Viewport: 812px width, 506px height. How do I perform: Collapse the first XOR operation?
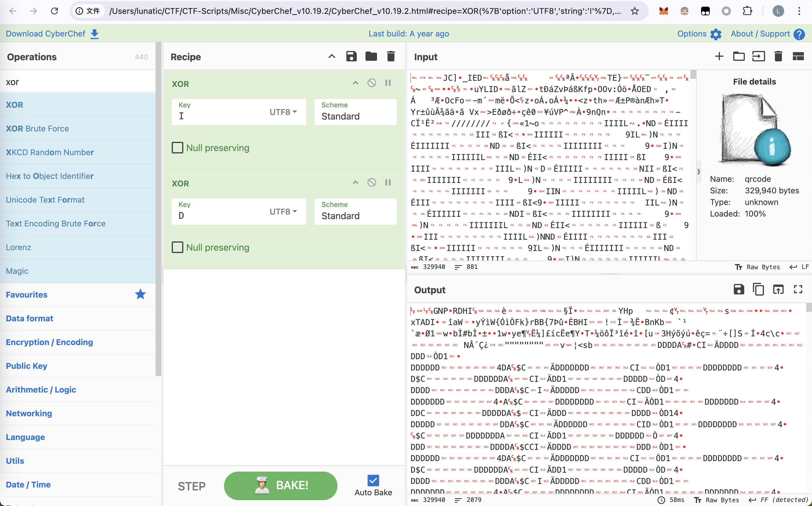pos(355,83)
